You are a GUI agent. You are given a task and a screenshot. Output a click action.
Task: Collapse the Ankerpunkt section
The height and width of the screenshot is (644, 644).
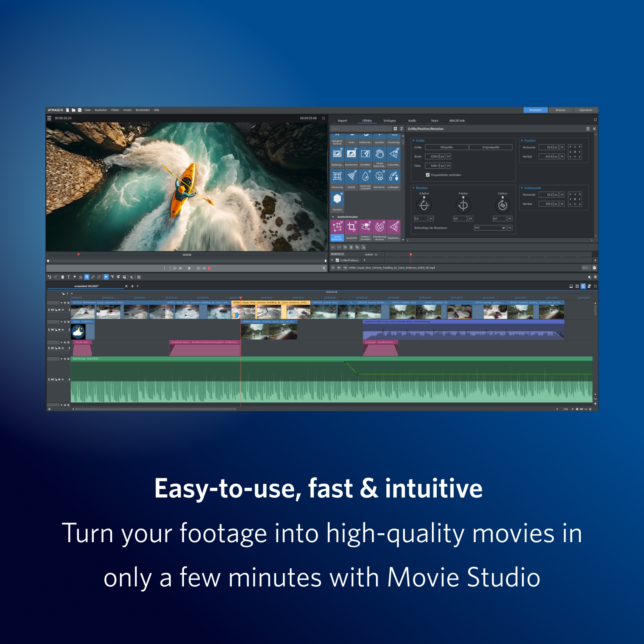click(x=522, y=188)
